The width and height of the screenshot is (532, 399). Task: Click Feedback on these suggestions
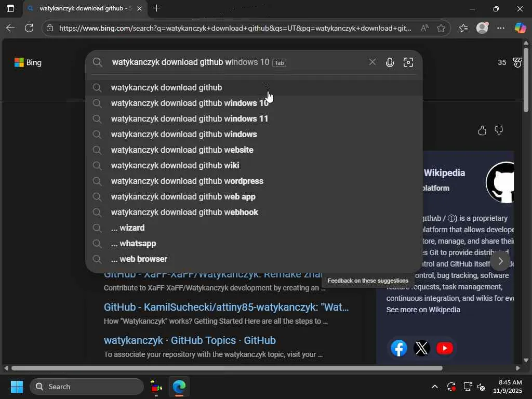click(x=368, y=281)
